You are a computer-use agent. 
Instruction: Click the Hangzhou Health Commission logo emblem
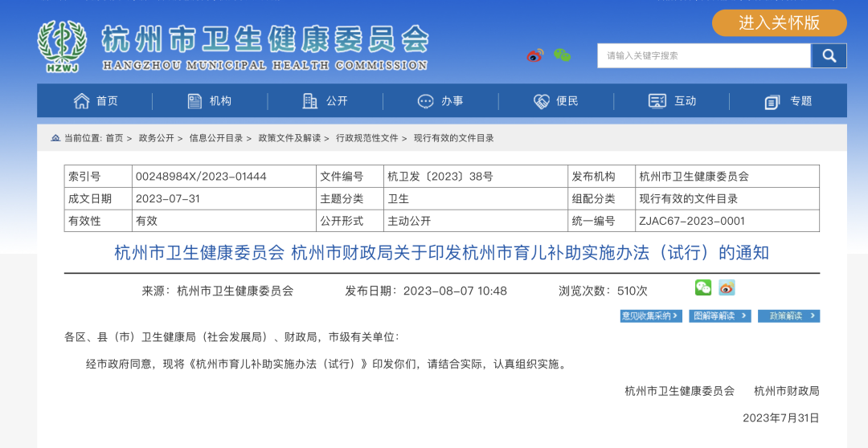(62, 47)
